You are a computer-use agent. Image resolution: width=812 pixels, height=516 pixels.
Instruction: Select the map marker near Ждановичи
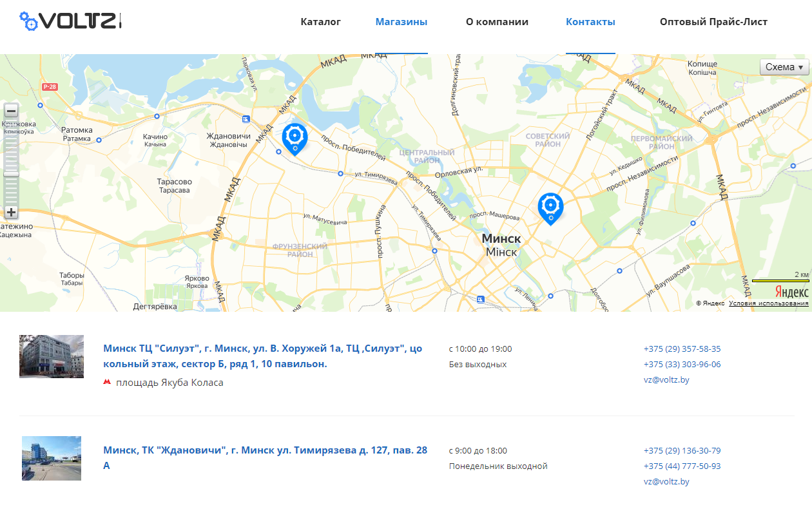click(x=295, y=137)
